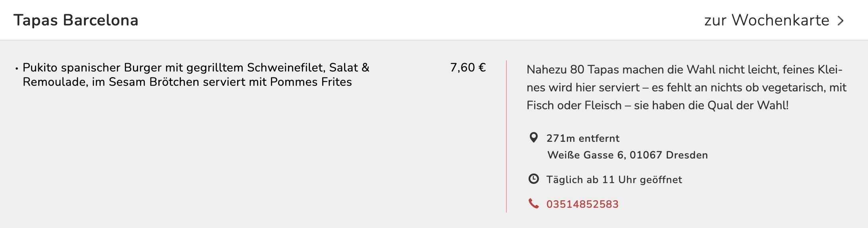
Task: Select the Tapas Barcelona restaurant heading
Action: pos(76,20)
